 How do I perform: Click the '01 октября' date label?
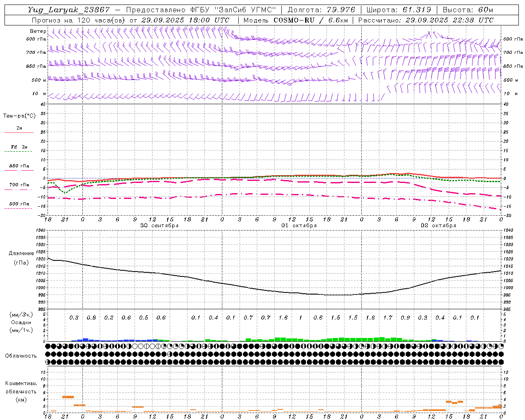point(299,225)
